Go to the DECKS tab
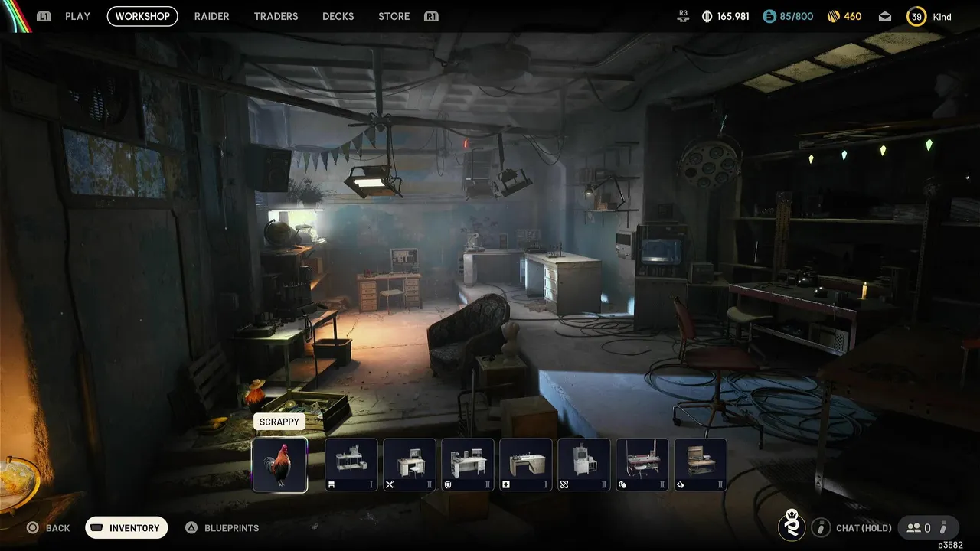 (x=338, y=16)
